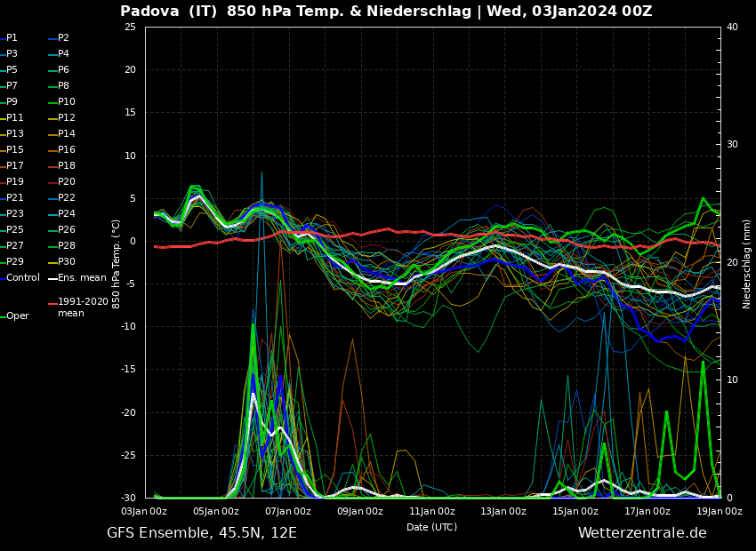Select legend entry P1
This screenshot has height=551, width=756.
tap(9, 37)
